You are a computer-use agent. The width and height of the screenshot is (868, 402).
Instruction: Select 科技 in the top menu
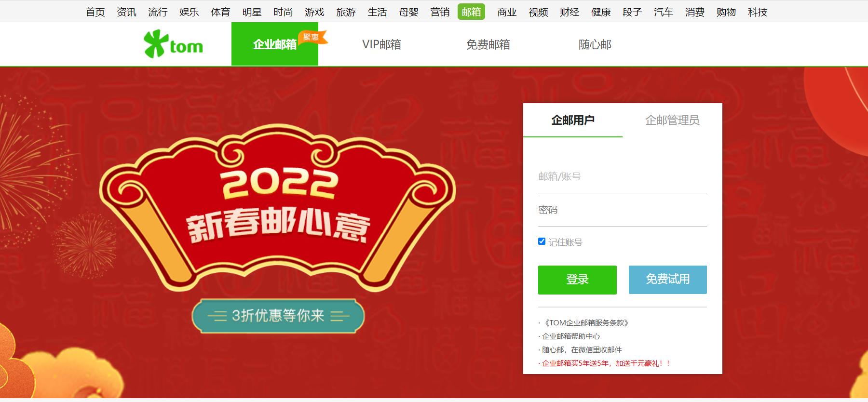pyautogui.click(x=757, y=12)
